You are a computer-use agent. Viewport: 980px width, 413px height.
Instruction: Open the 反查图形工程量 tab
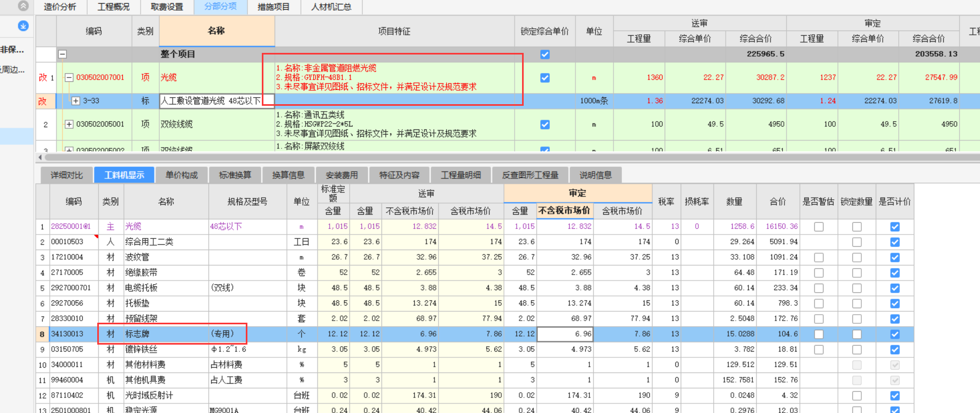coord(531,175)
